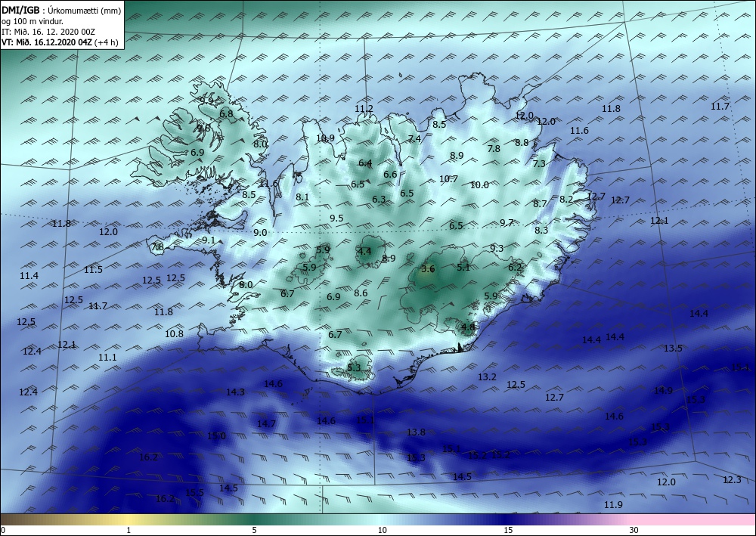Click the map value 4.4
The width and height of the screenshot is (756, 536).
point(364,251)
